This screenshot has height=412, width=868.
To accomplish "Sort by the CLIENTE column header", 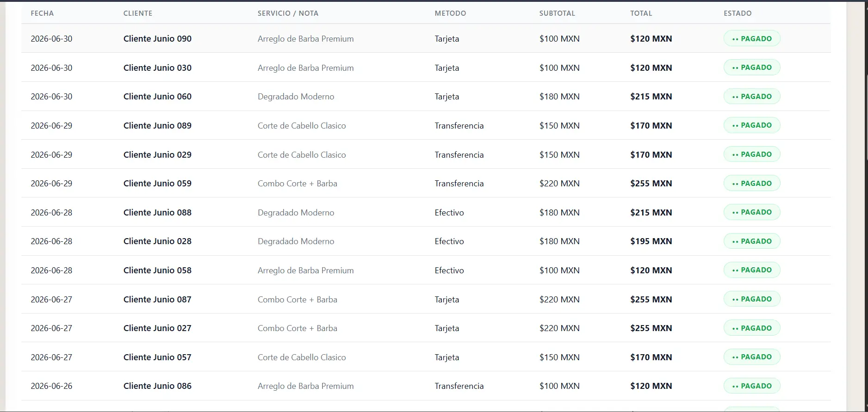I will 138,13.
